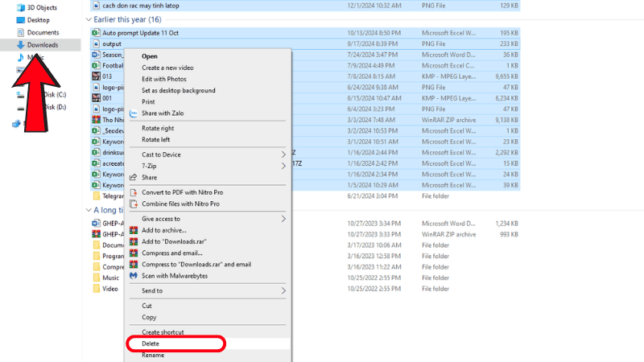Screen dimensions: 644x362
Task: Open Documents in the navigation pane
Action: tap(43, 32)
